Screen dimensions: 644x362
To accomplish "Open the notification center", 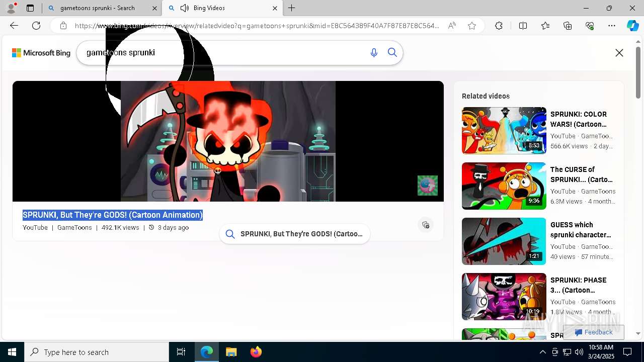I will [627, 352].
